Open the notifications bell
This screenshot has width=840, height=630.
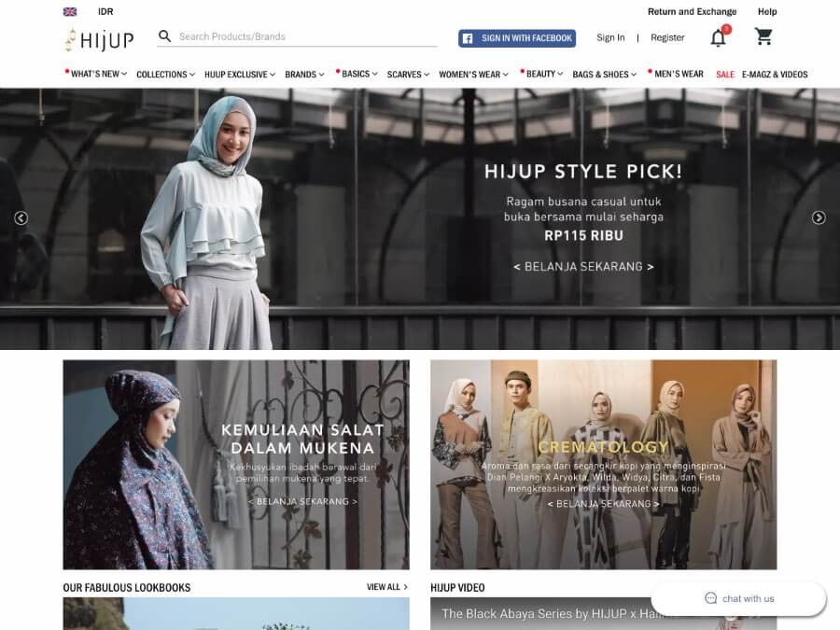[x=718, y=37]
